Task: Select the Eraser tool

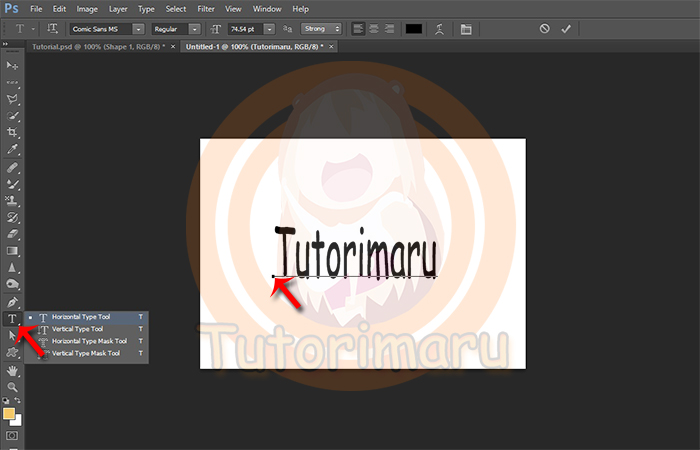Action: coord(12,234)
